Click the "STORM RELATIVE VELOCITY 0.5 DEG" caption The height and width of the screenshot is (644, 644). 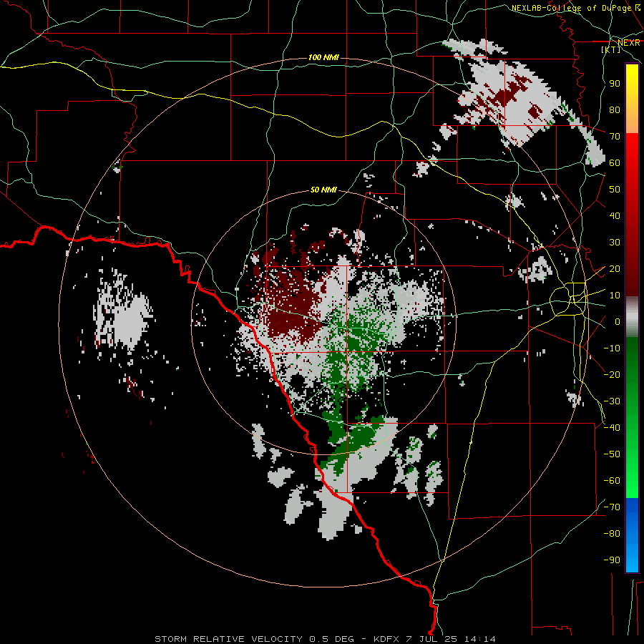tap(254, 639)
